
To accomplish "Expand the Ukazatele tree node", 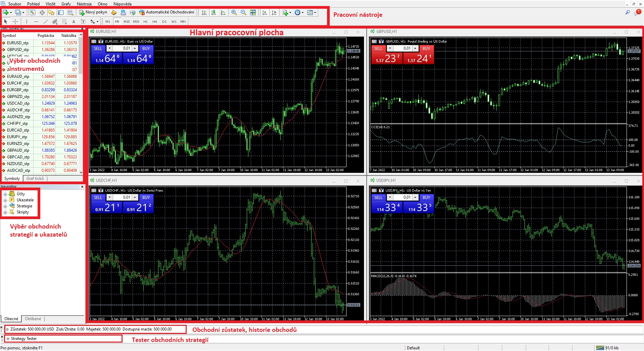I will [x=5, y=200].
